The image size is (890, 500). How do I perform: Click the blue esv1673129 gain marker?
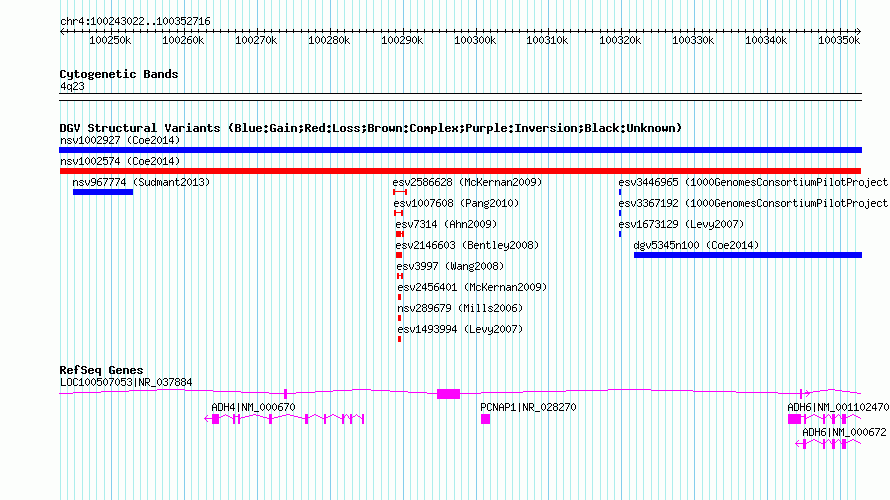pyautogui.click(x=620, y=234)
